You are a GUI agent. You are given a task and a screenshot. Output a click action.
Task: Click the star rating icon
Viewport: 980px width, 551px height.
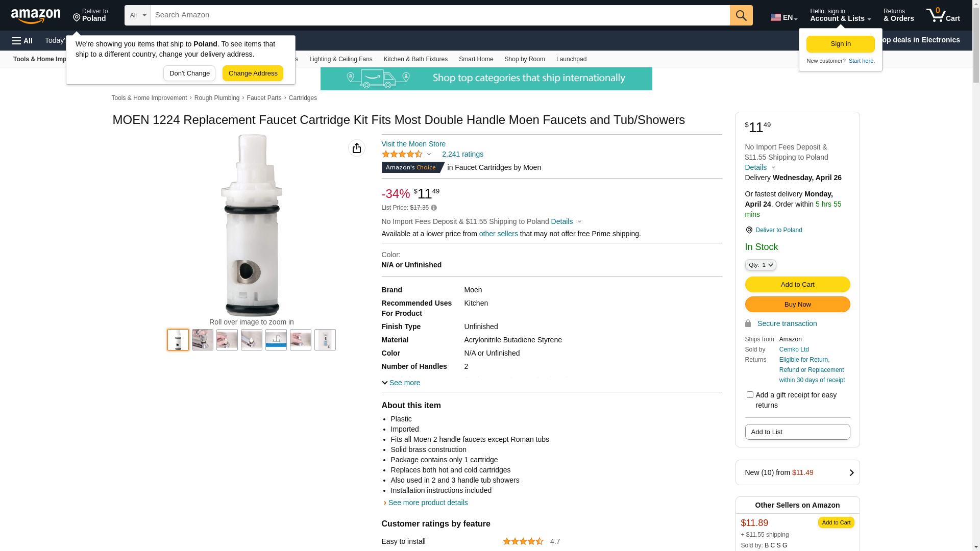(x=402, y=154)
